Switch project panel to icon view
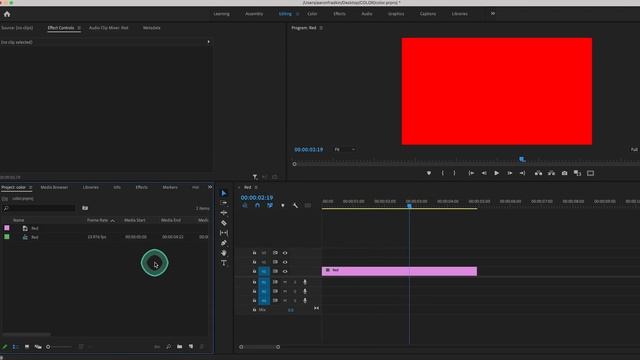Screen dimensions: 640x360 (27, 347)
